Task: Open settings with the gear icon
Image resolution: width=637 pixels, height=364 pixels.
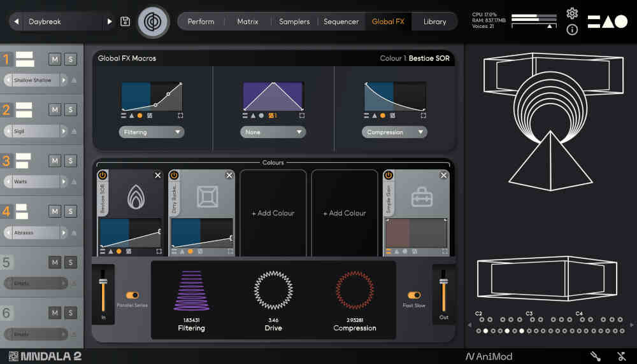Action: [x=572, y=13]
